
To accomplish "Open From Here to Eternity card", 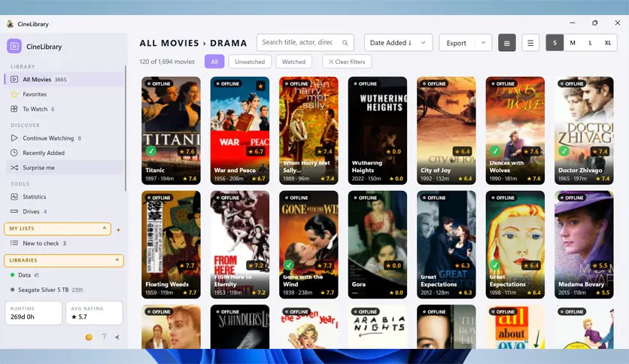I will point(240,244).
